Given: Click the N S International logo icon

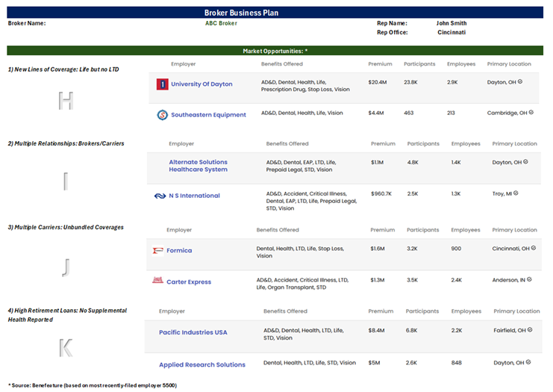Looking at the screenshot, I should 160,196.
